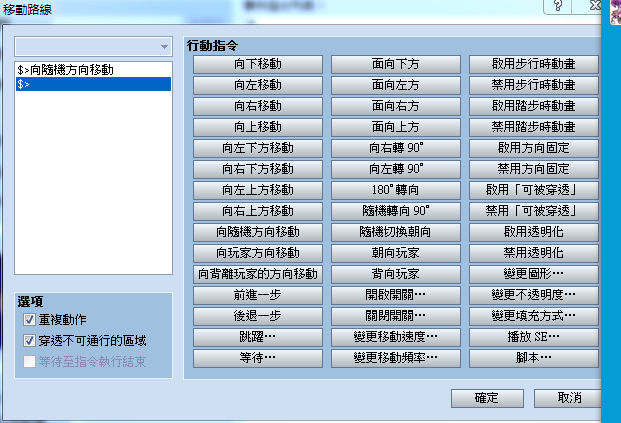The height and width of the screenshot is (423, 621).
Task: Click 啟用「可被穿透」 button
Action: [x=533, y=190]
